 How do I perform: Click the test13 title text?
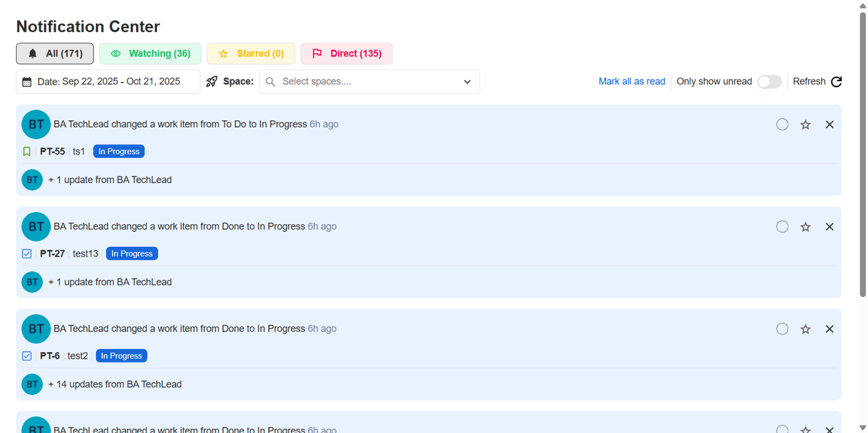coord(86,254)
